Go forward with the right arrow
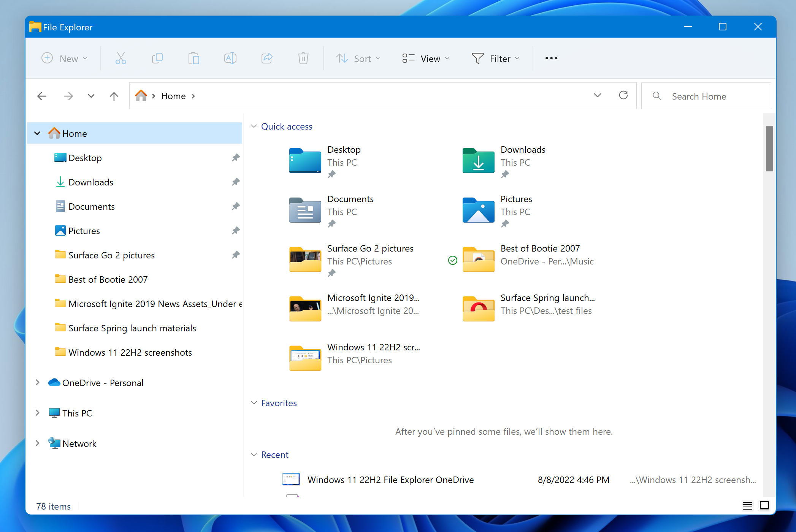The image size is (796, 532). tap(68, 96)
